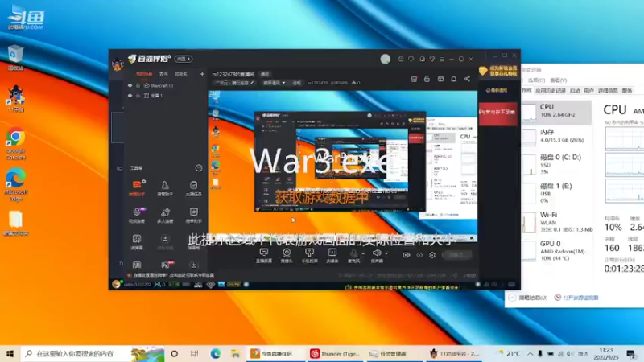Click the crown icon in the status bar
644x362 pixels.
(x=198, y=285)
